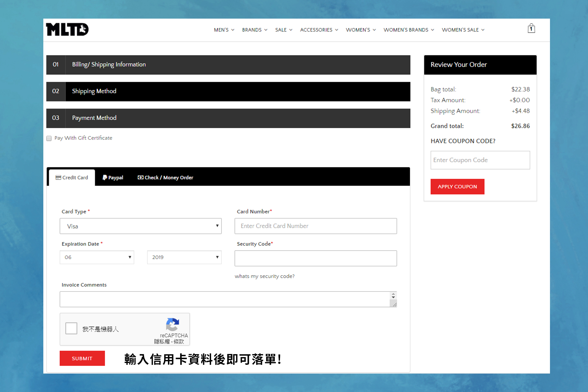
Task: Open the Card Type Visa dropdown
Action: (141, 226)
